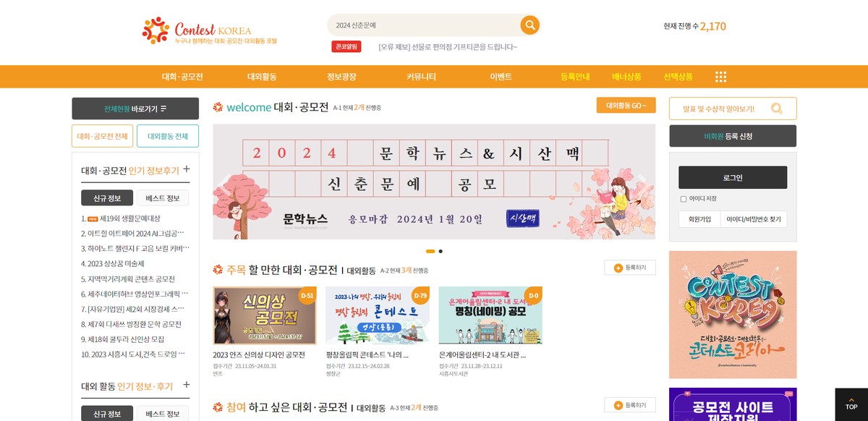The image size is (868, 421).
Task: Select the second banner slide dot
Action: click(441, 251)
